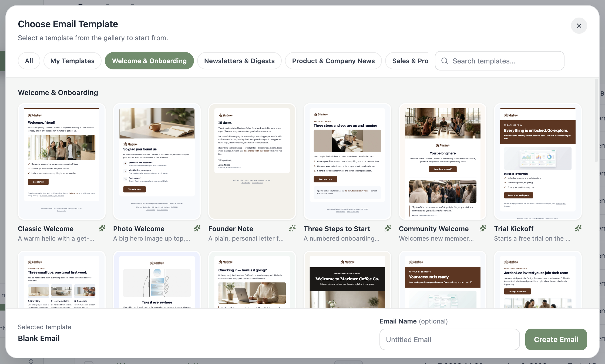Choose the Trial Kickoff template thumbnail
The height and width of the screenshot is (364, 605).
(538, 161)
